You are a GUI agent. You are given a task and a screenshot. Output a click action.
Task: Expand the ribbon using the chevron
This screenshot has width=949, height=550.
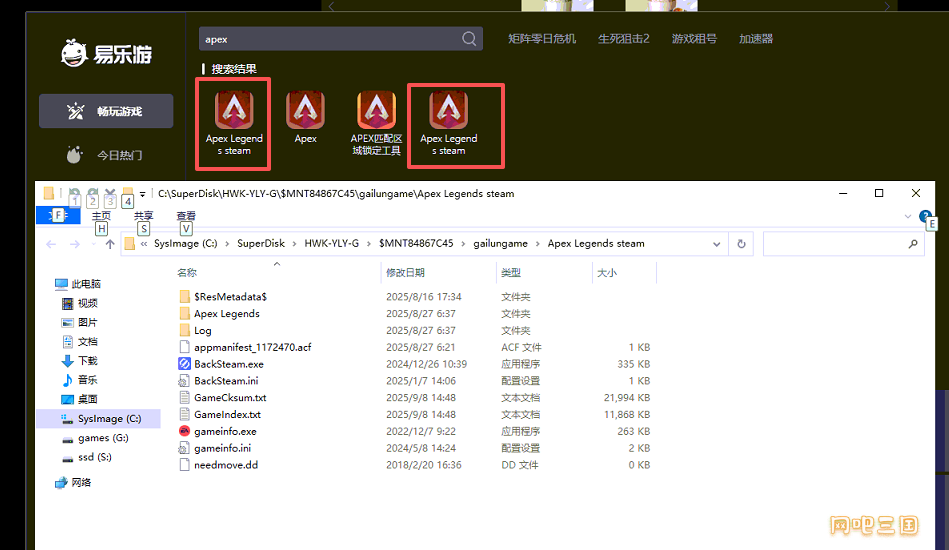908,216
